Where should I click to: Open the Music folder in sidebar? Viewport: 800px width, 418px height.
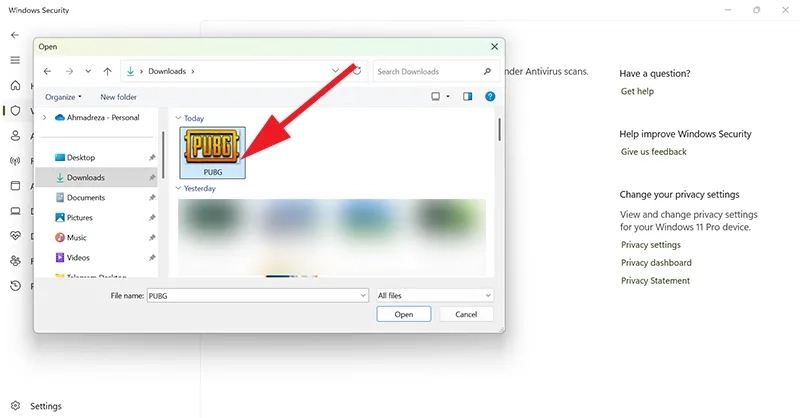click(77, 238)
